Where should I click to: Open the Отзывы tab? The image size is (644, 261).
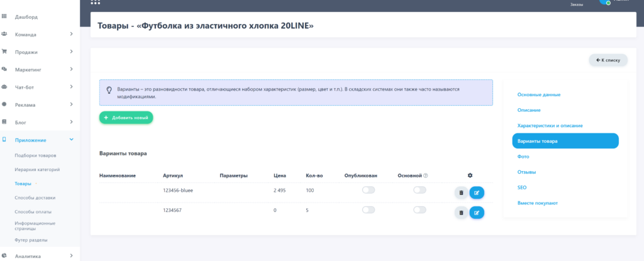click(526, 172)
